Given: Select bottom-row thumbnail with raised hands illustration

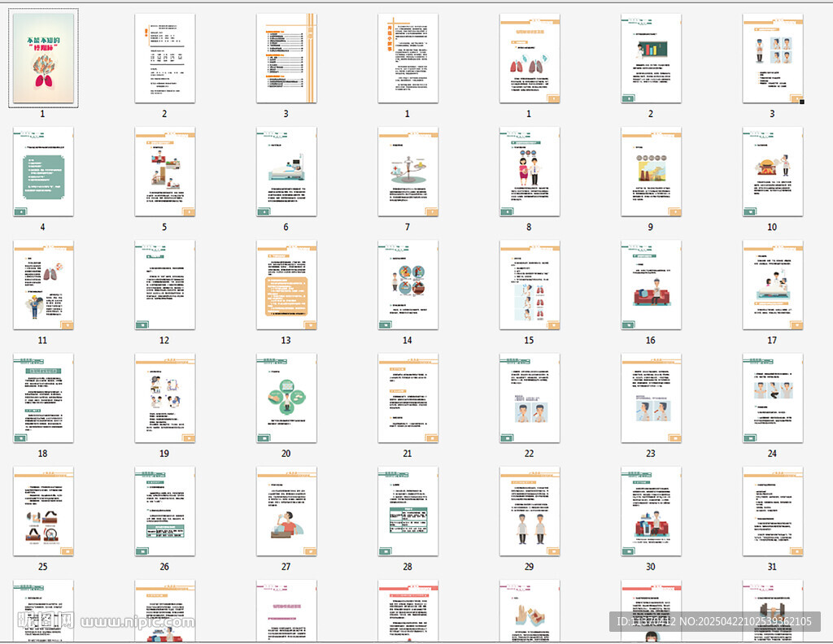Looking at the screenshot, I should tap(530, 611).
